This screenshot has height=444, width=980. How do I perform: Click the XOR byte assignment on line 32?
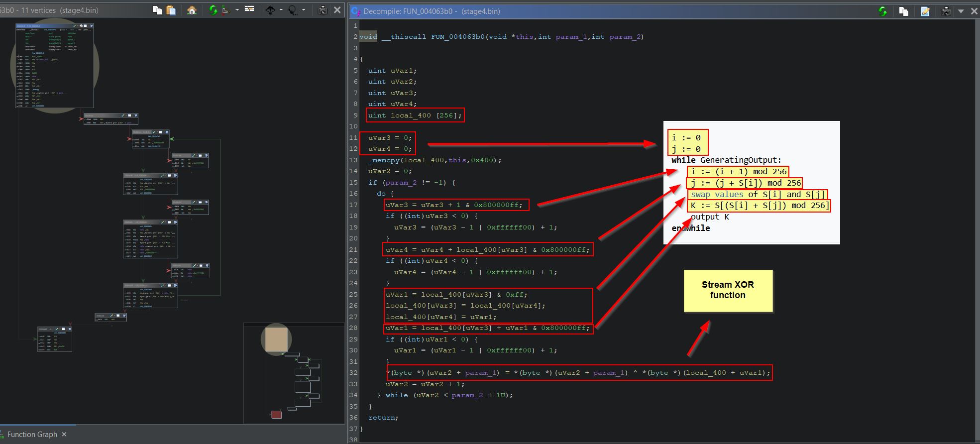578,373
